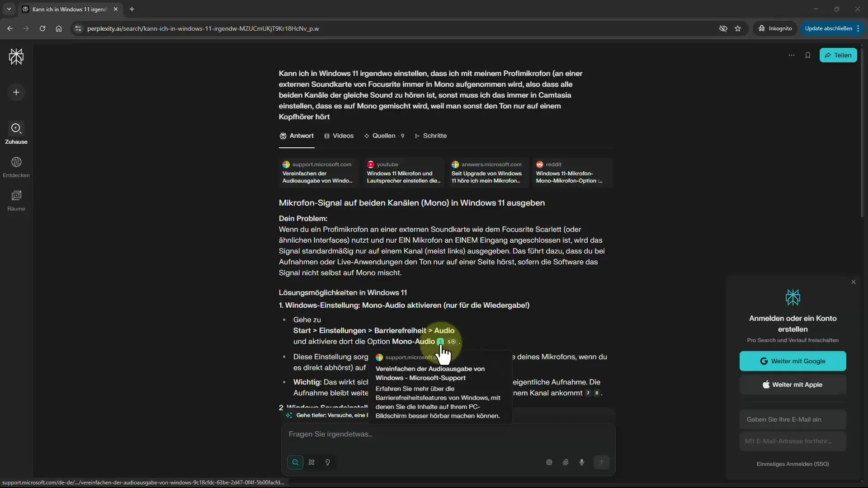Viewport: 868px width, 488px height.
Task: Go back in browser history
Action: click(x=10, y=28)
